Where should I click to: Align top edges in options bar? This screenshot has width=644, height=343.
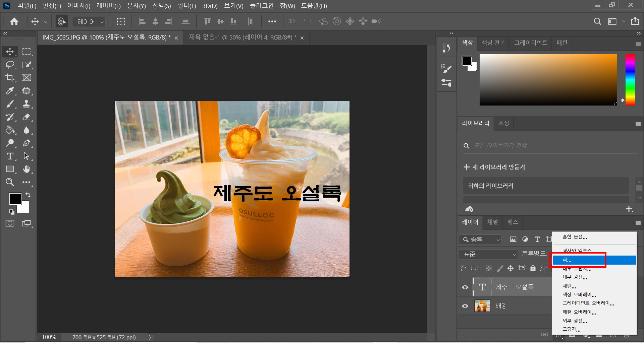(x=207, y=21)
